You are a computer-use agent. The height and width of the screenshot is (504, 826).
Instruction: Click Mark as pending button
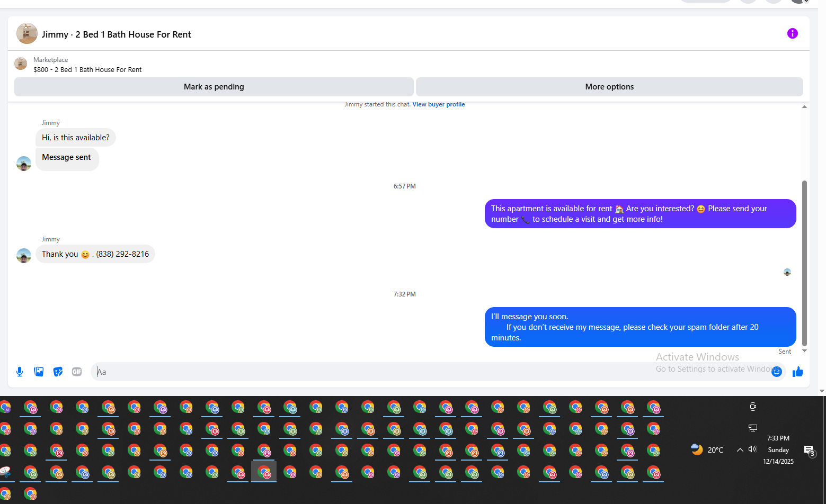pyautogui.click(x=214, y=87)
